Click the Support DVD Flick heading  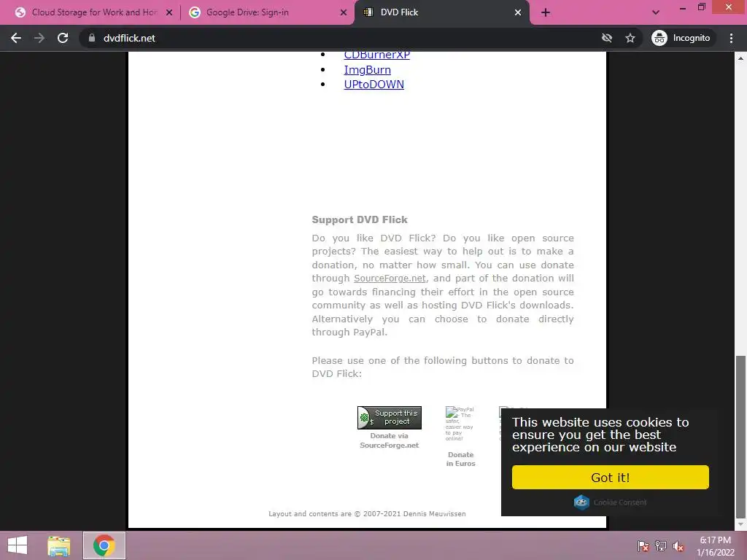360,219
